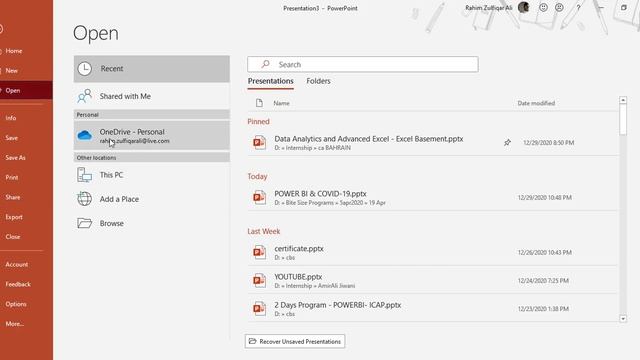Expand the More... sidebar item
Viewport: 640px width, 360px height.
point(15,324)
